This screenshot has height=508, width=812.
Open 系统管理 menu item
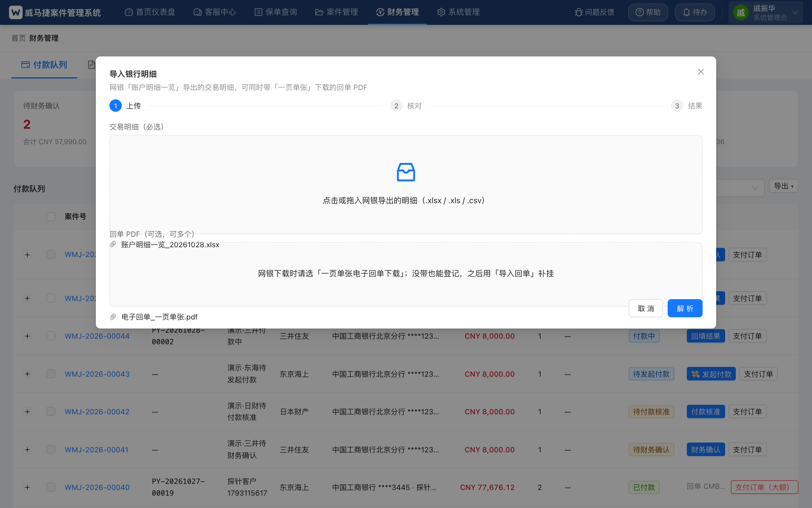[x=458, y=12]
